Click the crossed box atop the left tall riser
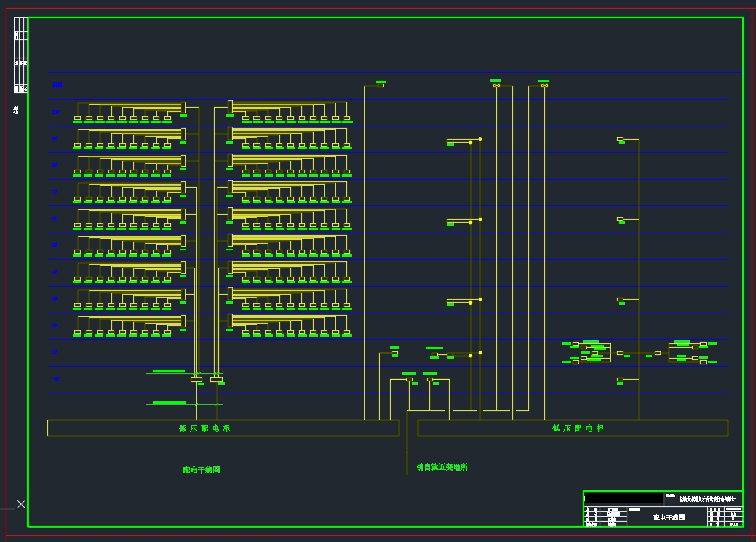Screen dimensions: 756x542 tap(496, 86)
